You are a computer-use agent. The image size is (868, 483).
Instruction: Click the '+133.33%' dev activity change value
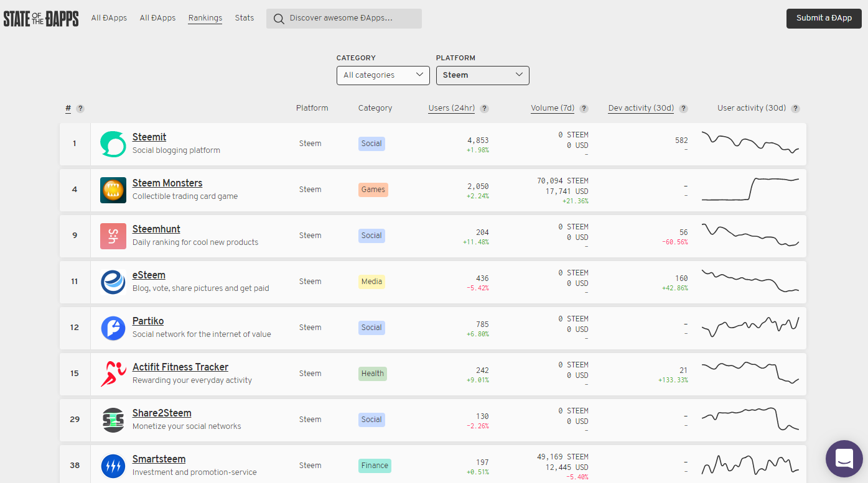[x=673, y=380]
